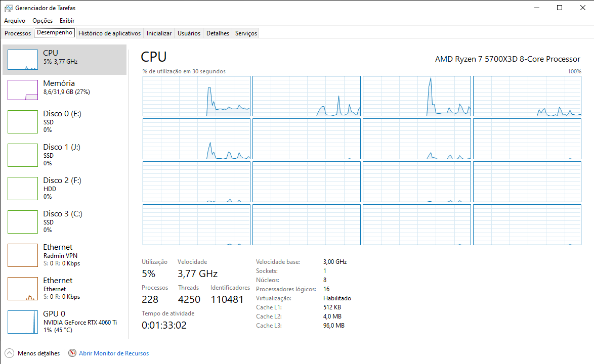This screenshot has width=594, height=364.
Task: Click the Resource Monitor icon
Action: [72, 353]
